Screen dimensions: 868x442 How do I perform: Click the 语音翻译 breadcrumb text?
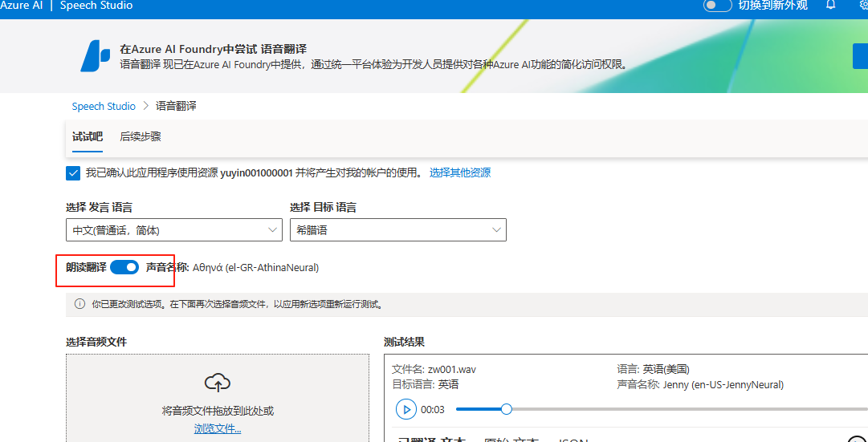(176, 106)
